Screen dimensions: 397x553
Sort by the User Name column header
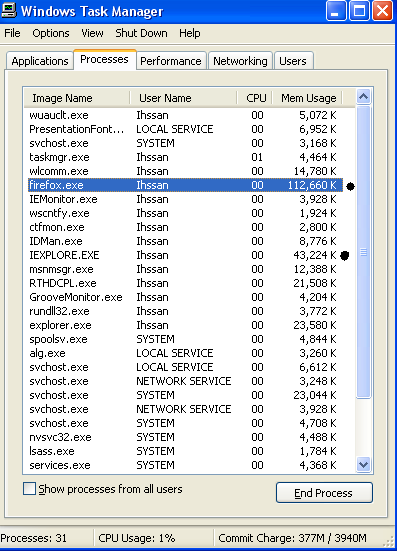[183, 98]
